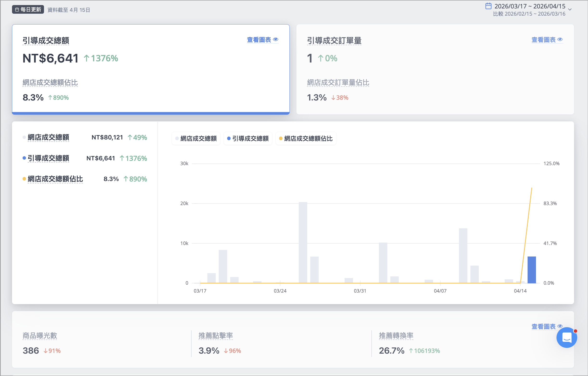This screenshot has height=376, width=588.
Task: Click the tallest grey bar after 03/24
Action: coord(303,243)
